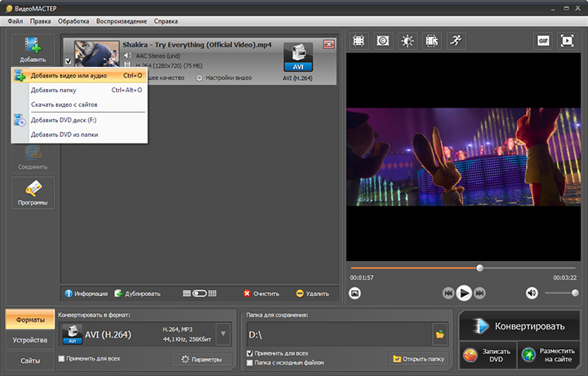Open Обработка menu
The width and height of the screenshot is (588, 376).
[73, 21]
